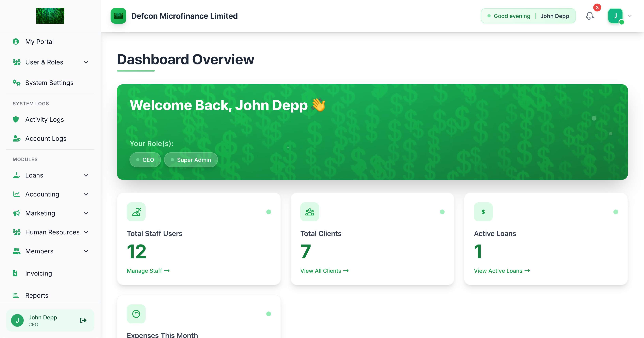The height and width of the screenshot is (338, 644).
Task: Open the Invoicing module
Action: 38,273
